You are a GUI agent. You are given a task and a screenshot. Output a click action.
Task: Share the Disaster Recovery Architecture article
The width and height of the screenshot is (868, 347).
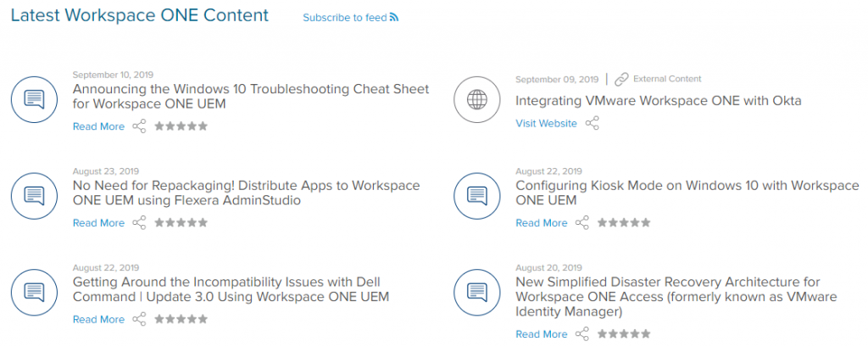(x=582, y=333)
